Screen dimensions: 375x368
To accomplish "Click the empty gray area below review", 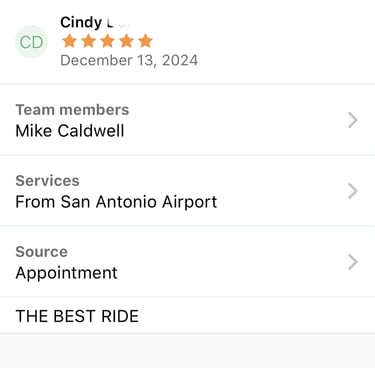I will [187, 351].
